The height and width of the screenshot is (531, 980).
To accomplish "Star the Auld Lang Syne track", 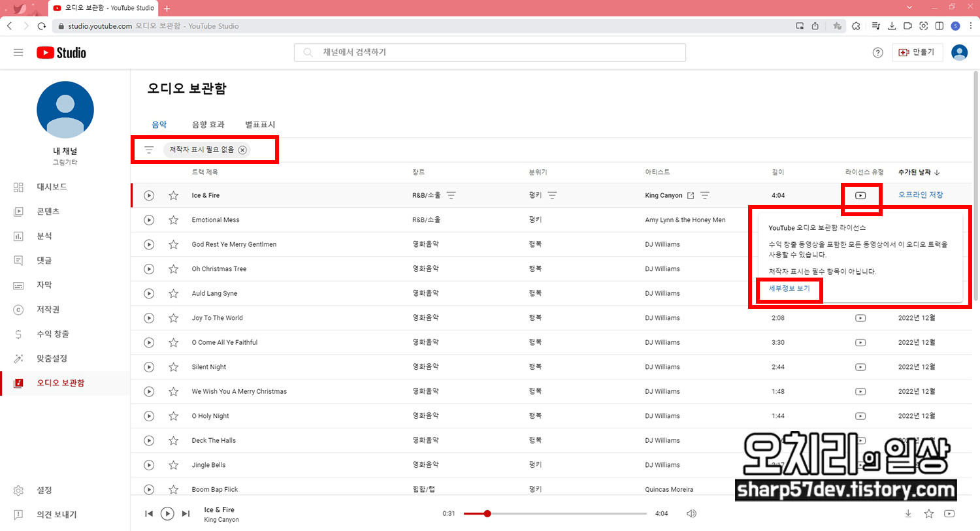I will click(x=173, y=293).
